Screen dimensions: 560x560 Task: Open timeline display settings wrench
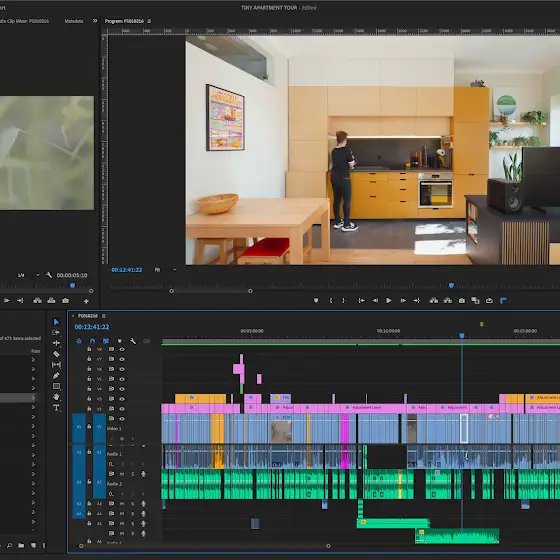tap(133, 341)
